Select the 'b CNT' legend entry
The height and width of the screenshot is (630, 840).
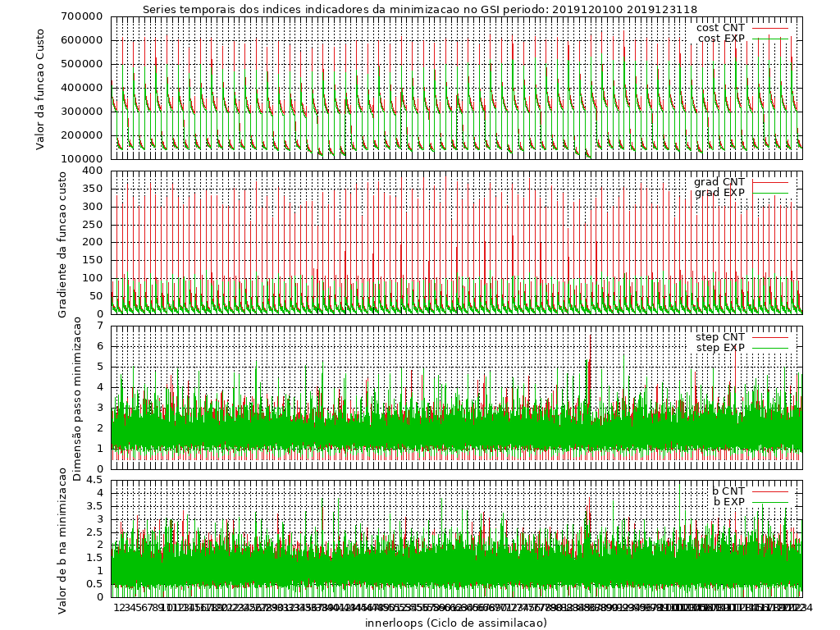(x=728, y=491)
